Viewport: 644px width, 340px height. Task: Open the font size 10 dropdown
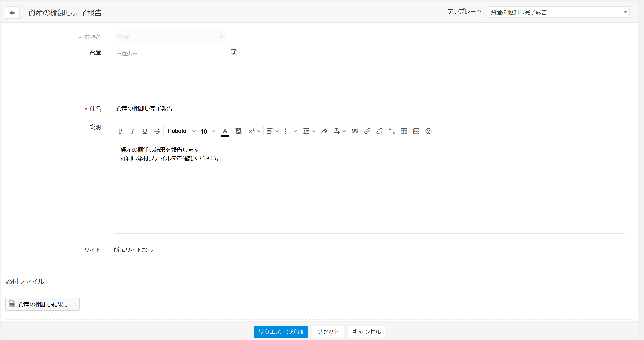pos(208,131)
